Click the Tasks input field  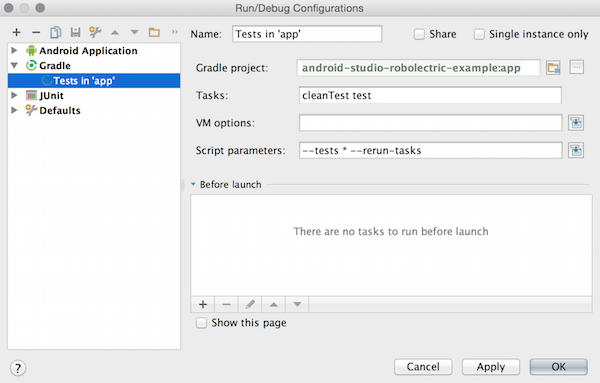point(430,95)
